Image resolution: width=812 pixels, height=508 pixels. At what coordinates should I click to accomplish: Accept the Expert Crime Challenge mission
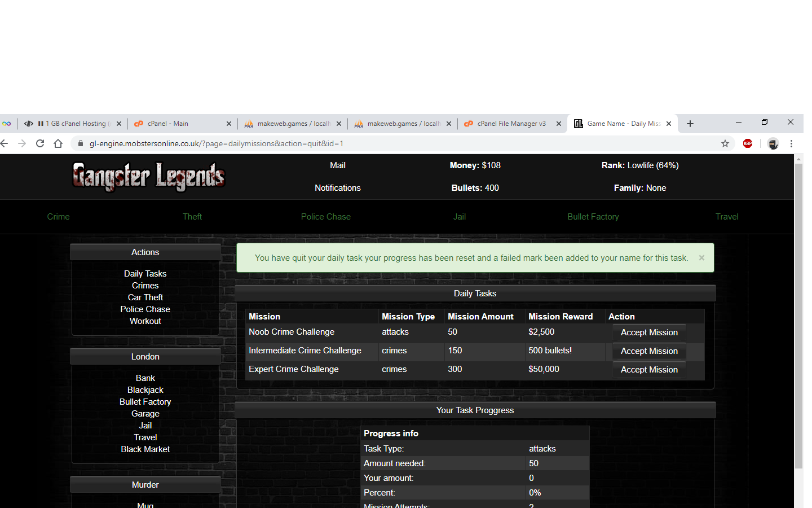click(x=649, y=370)
